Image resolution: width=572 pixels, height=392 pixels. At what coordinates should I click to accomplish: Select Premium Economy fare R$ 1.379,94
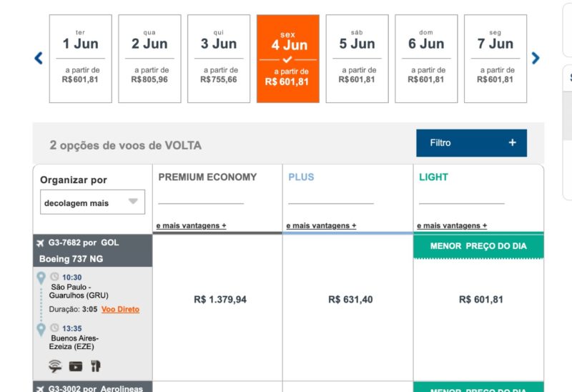coord(220,300)
